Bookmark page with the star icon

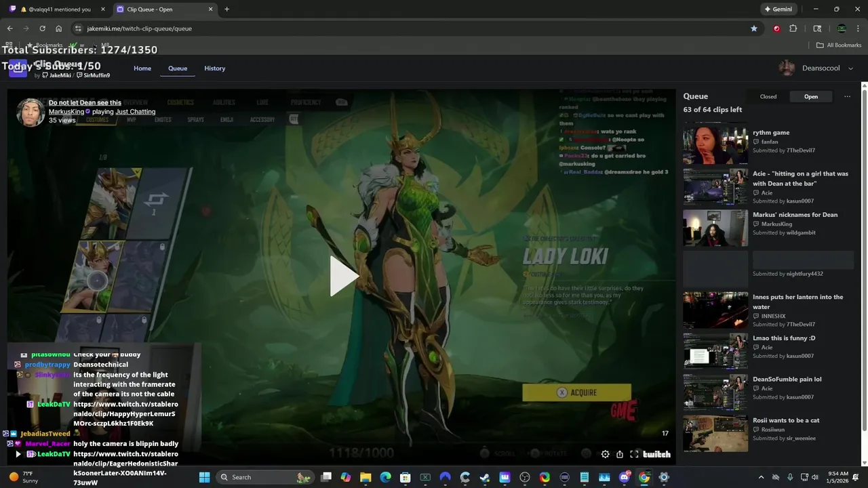753,28
